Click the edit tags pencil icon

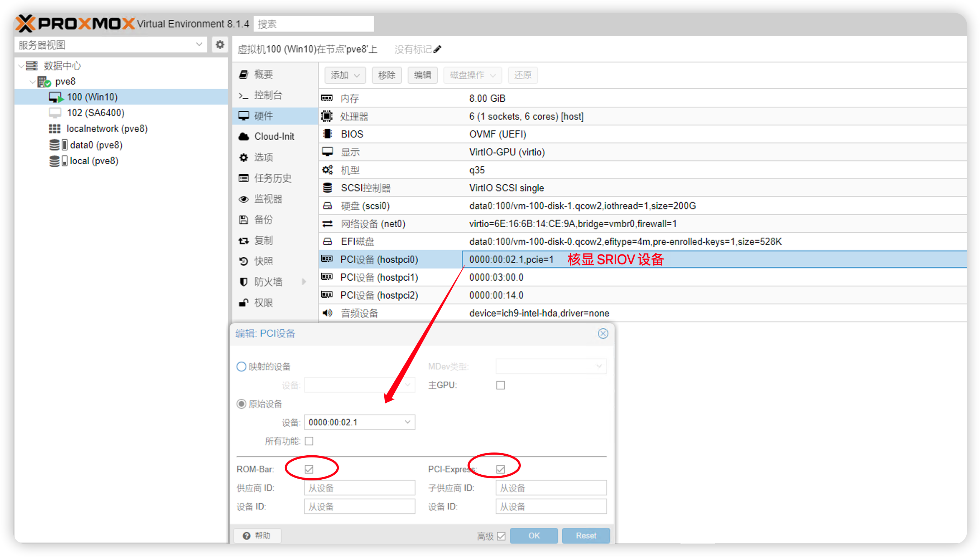[437, 49]
